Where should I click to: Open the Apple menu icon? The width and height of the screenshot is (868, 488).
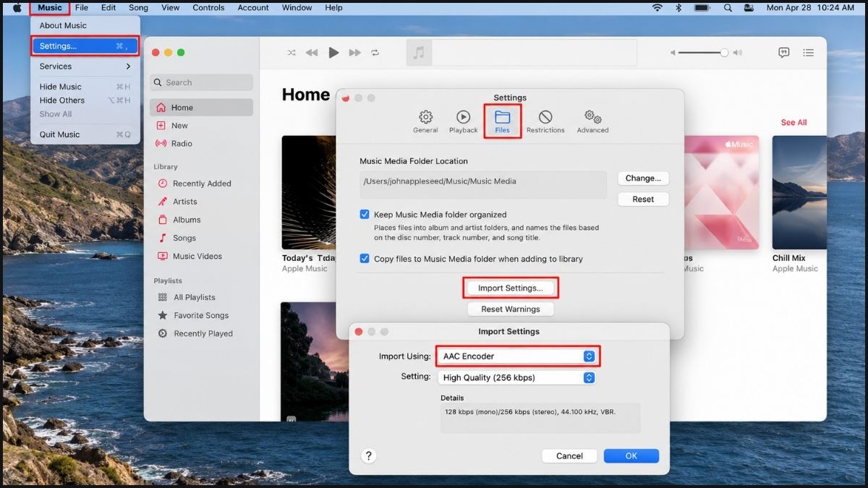pyautogui.click(x=17, y=7)
